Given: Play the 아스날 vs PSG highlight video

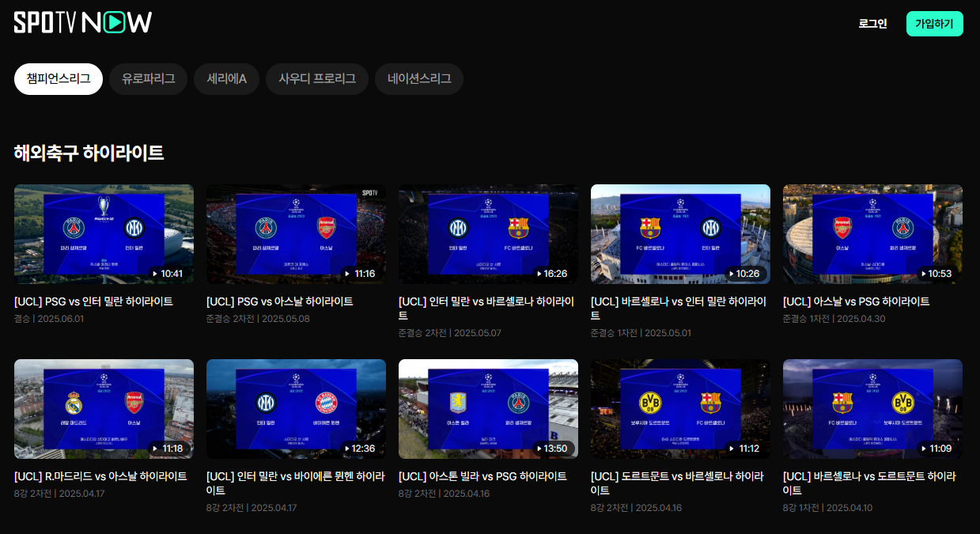Looking at the screenshot, I should click(872, 234).
